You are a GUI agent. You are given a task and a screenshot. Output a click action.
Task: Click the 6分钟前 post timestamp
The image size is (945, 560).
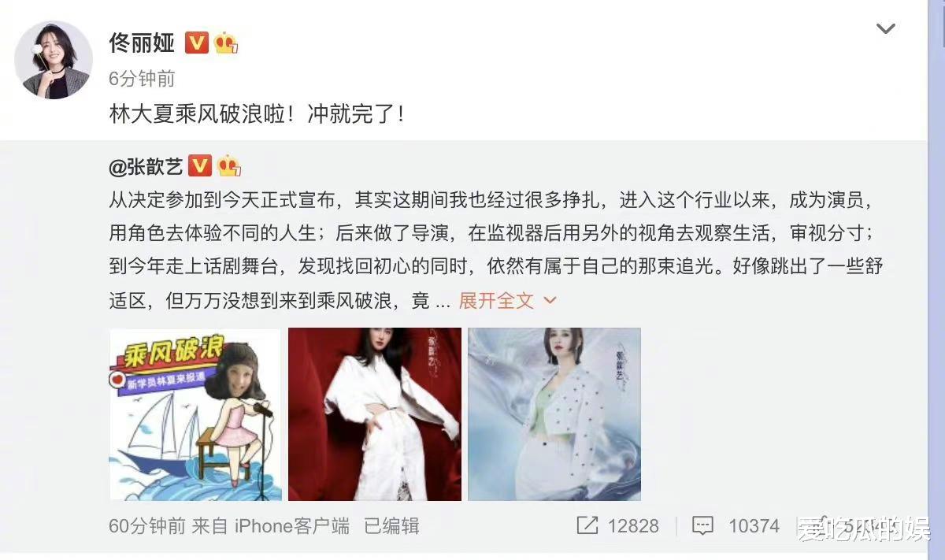point(142,79)
